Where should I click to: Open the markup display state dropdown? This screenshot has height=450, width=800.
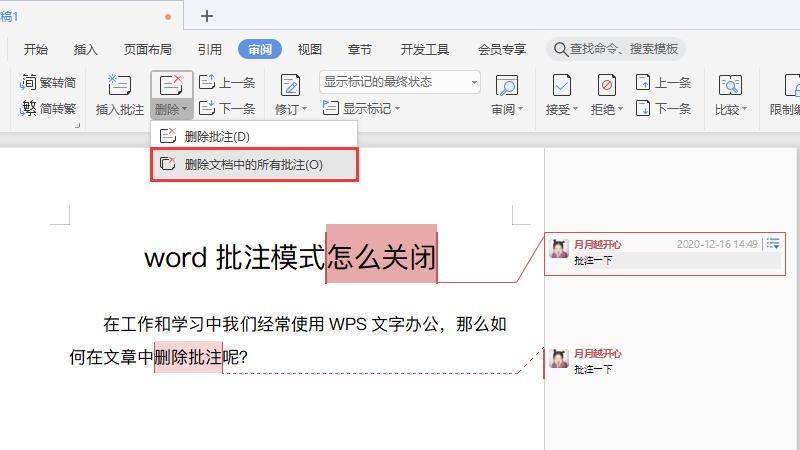coord(400,82)
